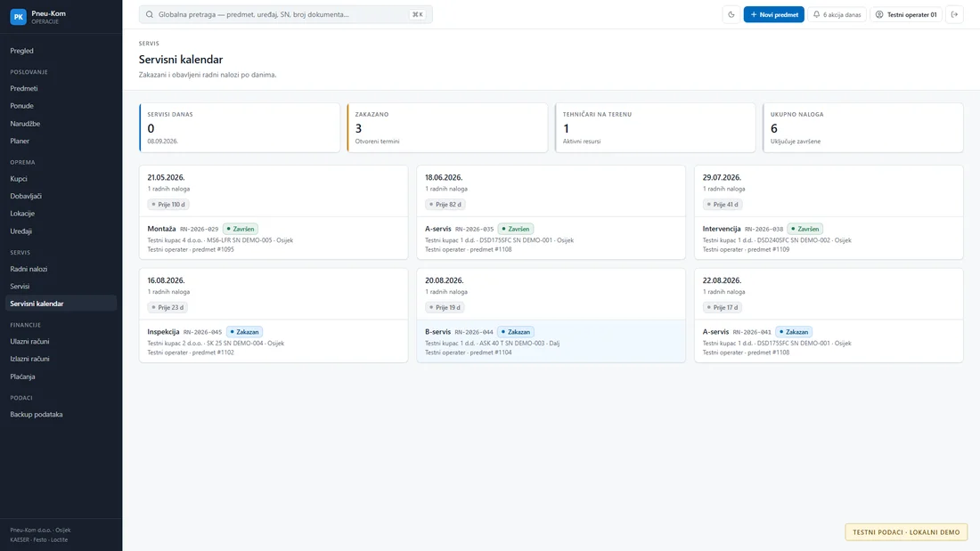Go to Plaćanja
The height and width of the screenshot is (551, 980).
pyautogui.click(x=61, y=377)
